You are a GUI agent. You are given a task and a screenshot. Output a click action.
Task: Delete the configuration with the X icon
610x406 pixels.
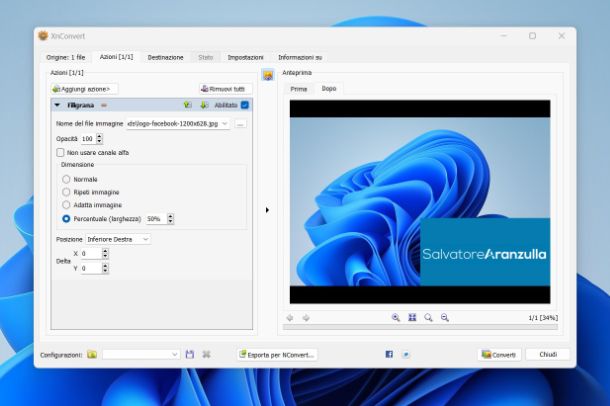point(206,354)
